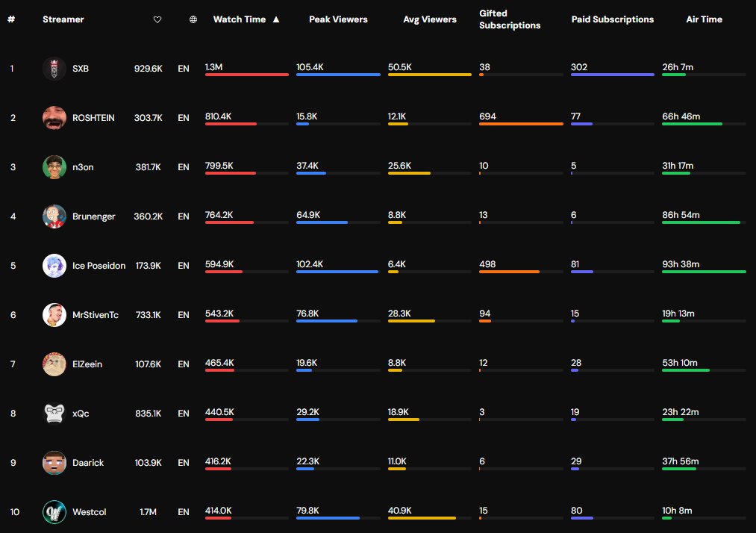Click SXB's paid subscriptions value 302
Screen dimensions: 756x533
pos(579,67)
